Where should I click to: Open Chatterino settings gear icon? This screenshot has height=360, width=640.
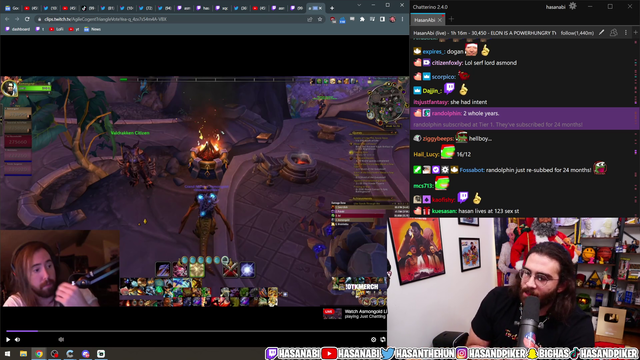(x=573, y=6)
